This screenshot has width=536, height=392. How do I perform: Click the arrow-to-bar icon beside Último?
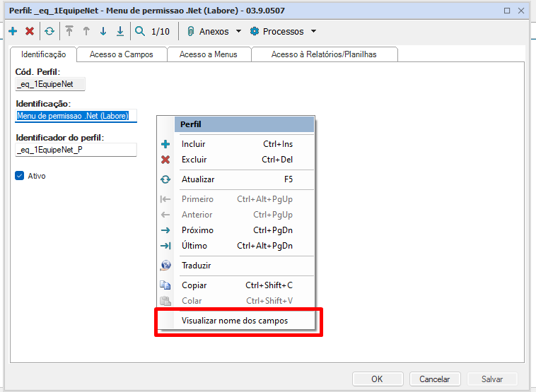point(165,246)
